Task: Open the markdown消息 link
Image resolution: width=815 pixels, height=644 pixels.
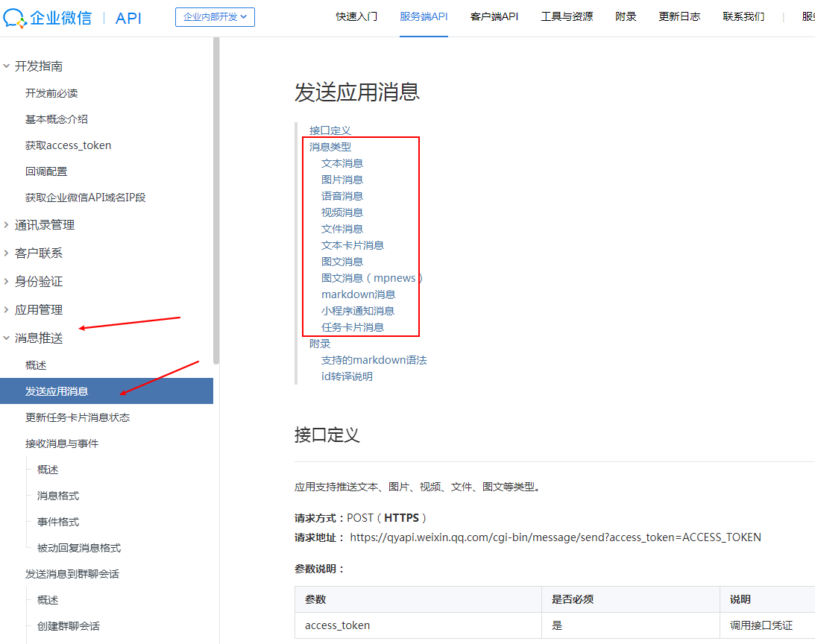Action: [x=358, y=294]
